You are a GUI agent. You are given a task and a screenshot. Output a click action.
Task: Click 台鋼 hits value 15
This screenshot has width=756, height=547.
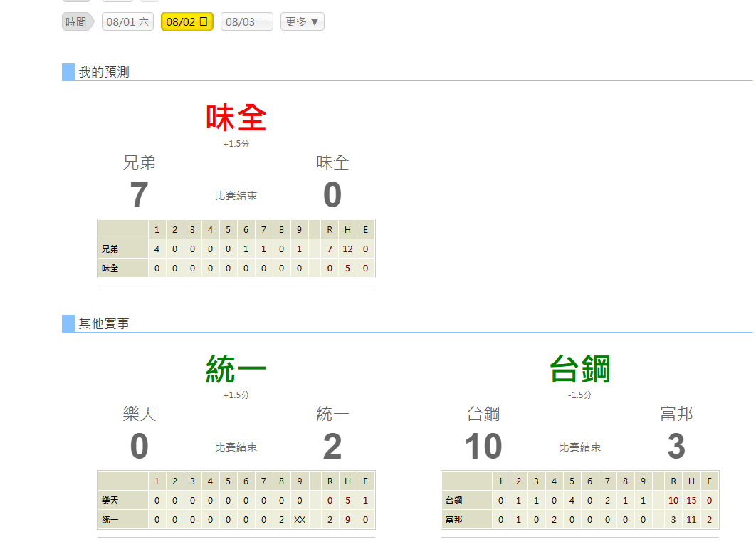point(691,500)
